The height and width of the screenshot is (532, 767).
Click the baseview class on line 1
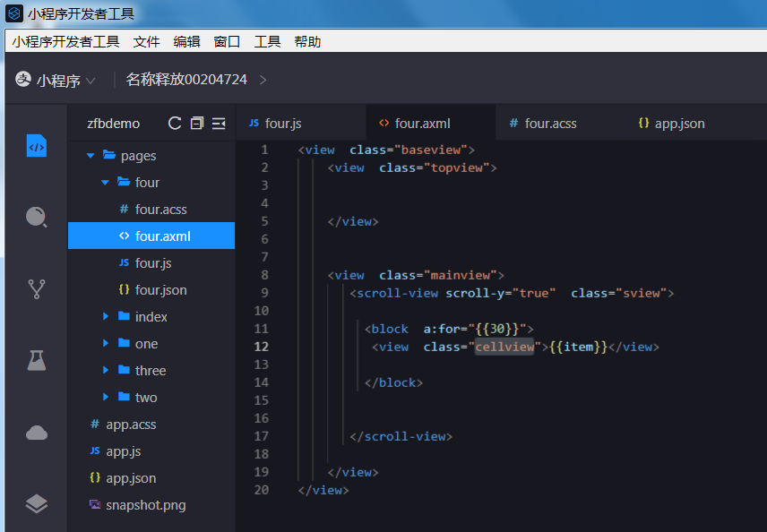click(430, 150)
